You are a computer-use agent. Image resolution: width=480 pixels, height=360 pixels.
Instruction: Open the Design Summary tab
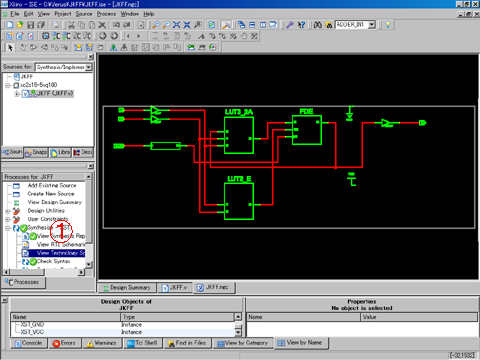(127, 287)
